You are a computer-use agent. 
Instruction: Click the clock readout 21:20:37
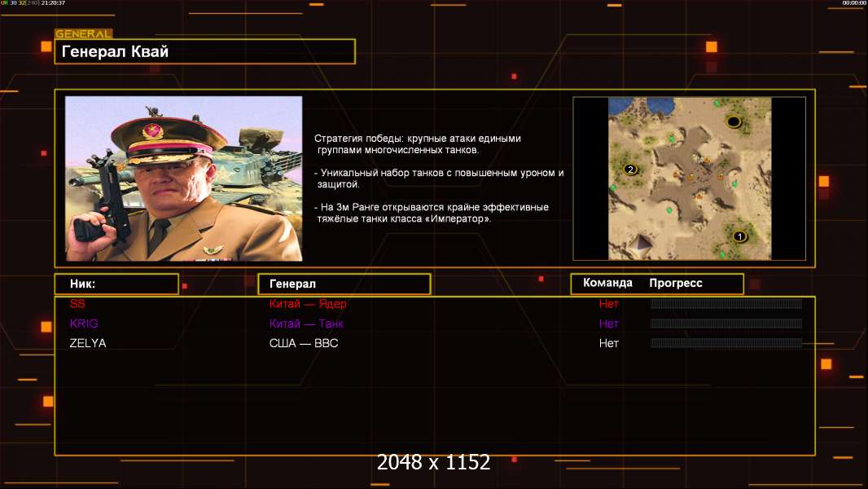pos(53,2)
